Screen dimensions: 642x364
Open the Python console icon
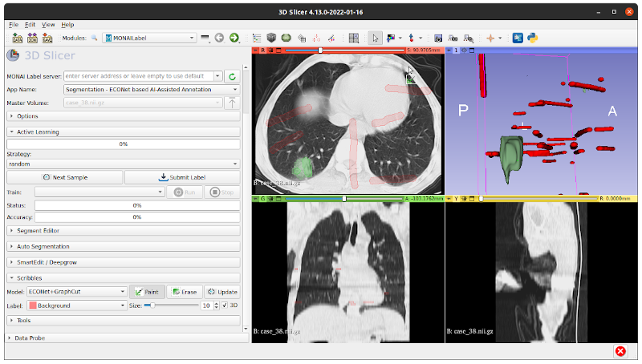click(x=532, y=38)
